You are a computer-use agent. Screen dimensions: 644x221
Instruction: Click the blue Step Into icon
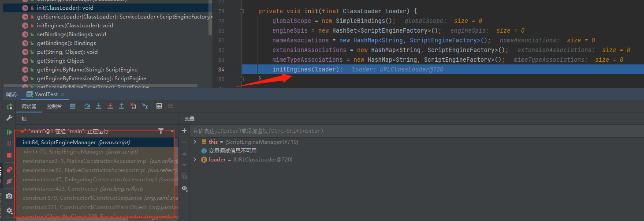(x=99, y=106)
